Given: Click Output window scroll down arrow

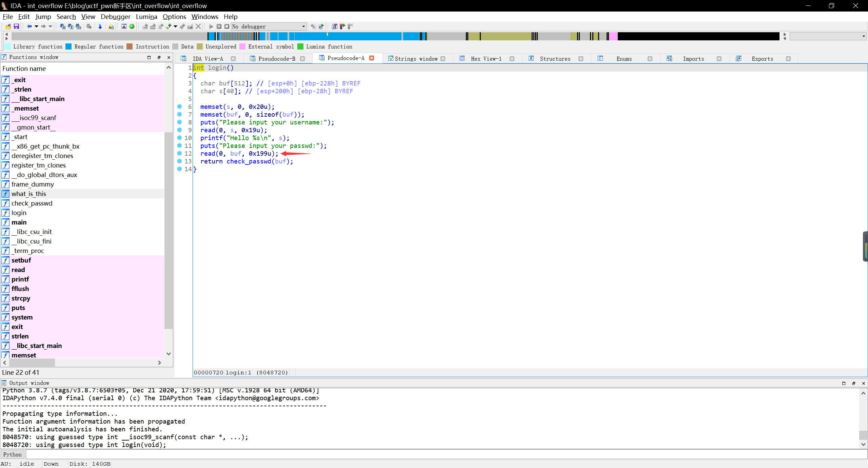Looking at the screenshot, I should [863, 444].
